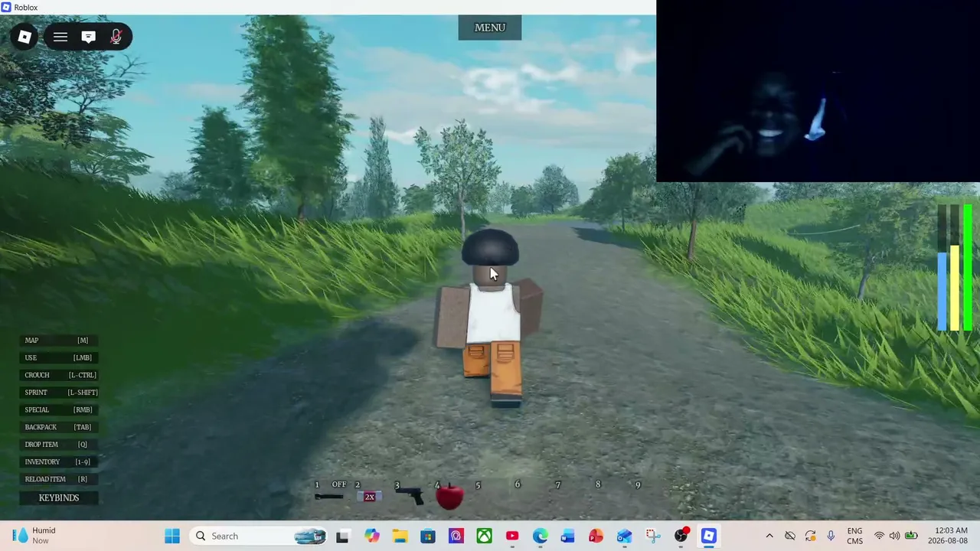The image size is (980, 551).
Task: Select the SPRINT [L-SHIFT] keybind row
Action: pyautogui.click(x=59, y=393)
